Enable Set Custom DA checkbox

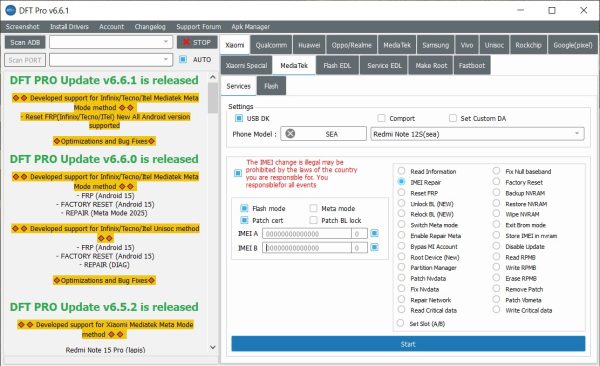pyautogui.click(x=453, y=118)
